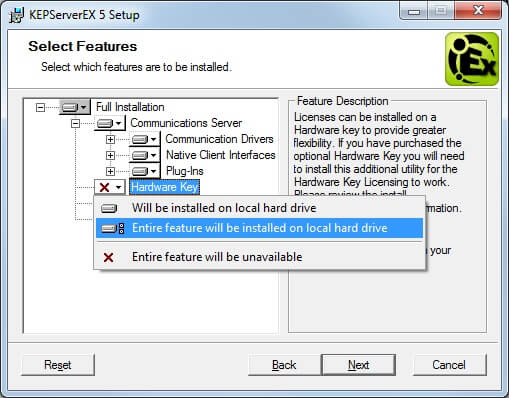The height and width of the screenshot is (398, 509).
Task: Collapse the Communications Server tree node
Action: [76, 123]
